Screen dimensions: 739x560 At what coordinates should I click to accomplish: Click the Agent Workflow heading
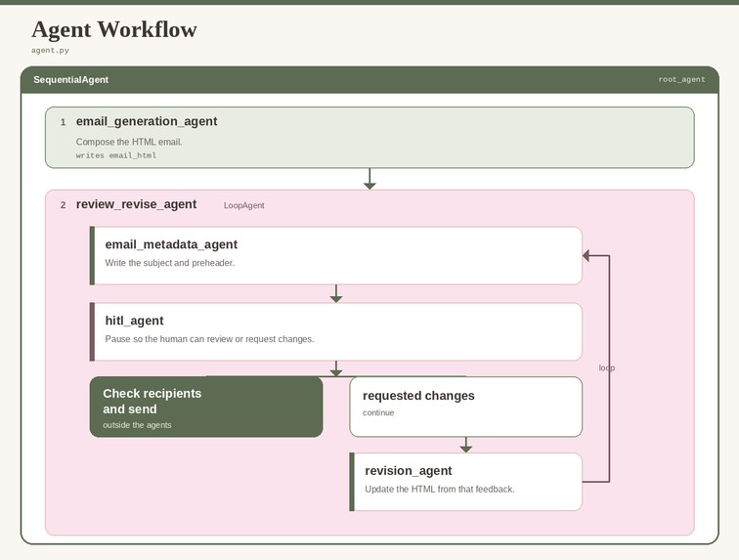[114, 29]
